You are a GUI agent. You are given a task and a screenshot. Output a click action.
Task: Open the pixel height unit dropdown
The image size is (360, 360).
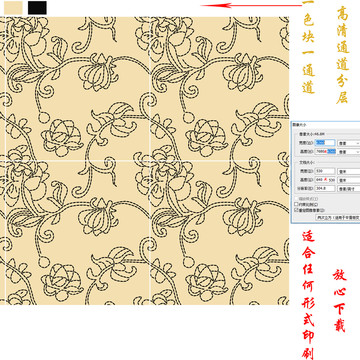coord(349,152)
